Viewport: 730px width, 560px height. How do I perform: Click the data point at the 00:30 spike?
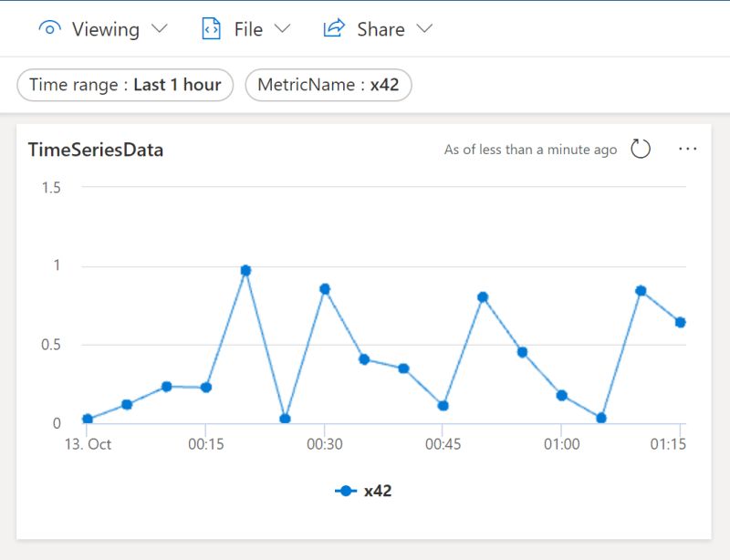point(326,288)
